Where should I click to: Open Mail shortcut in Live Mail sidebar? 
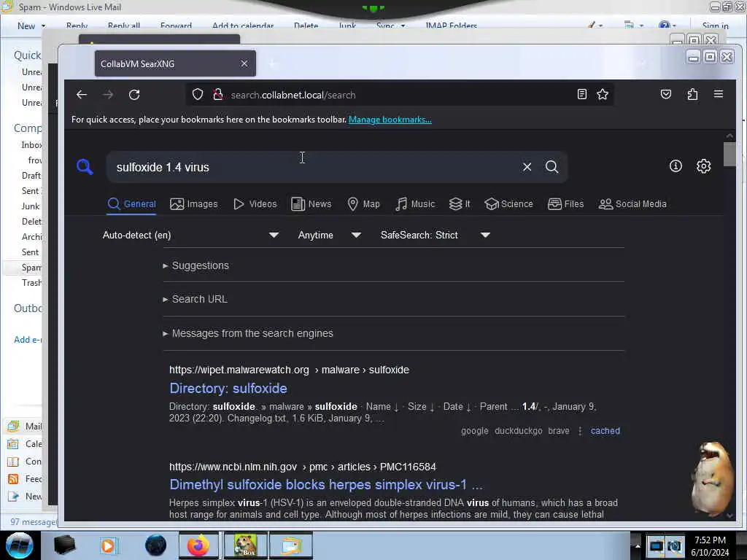25,426
